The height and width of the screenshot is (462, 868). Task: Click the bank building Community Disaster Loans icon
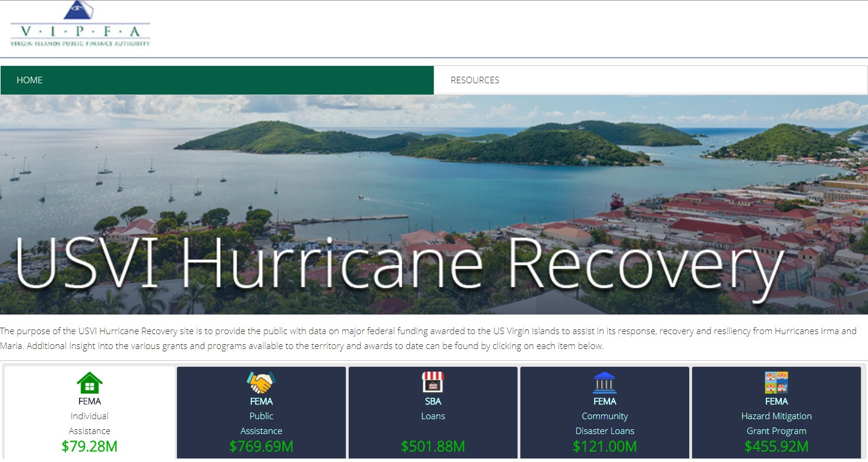click(x=604, y=382)
